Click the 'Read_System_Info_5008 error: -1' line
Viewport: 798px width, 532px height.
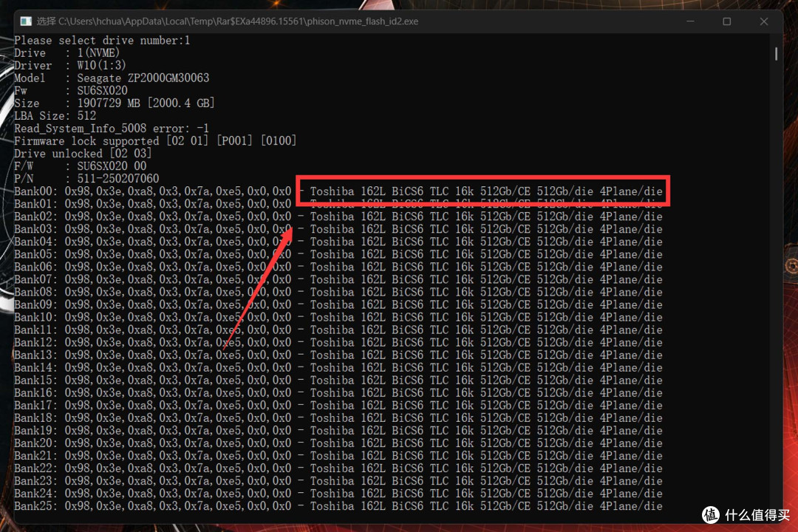[112, 129]
